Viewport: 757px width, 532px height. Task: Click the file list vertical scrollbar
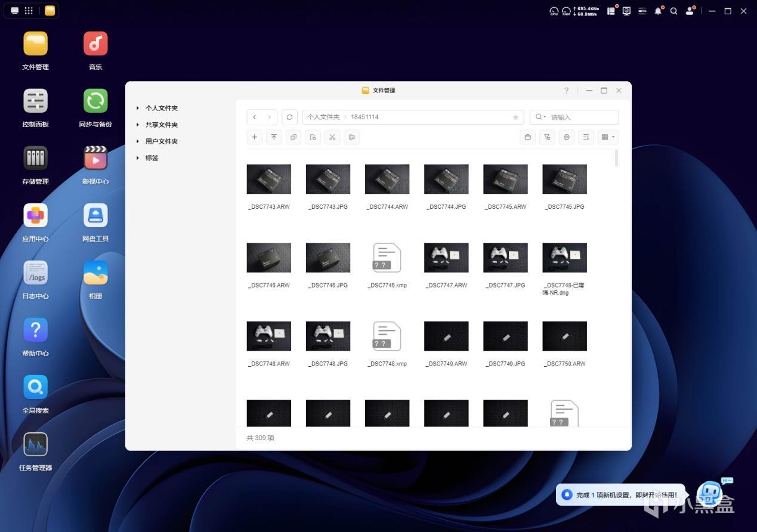(x=616, y=158)
